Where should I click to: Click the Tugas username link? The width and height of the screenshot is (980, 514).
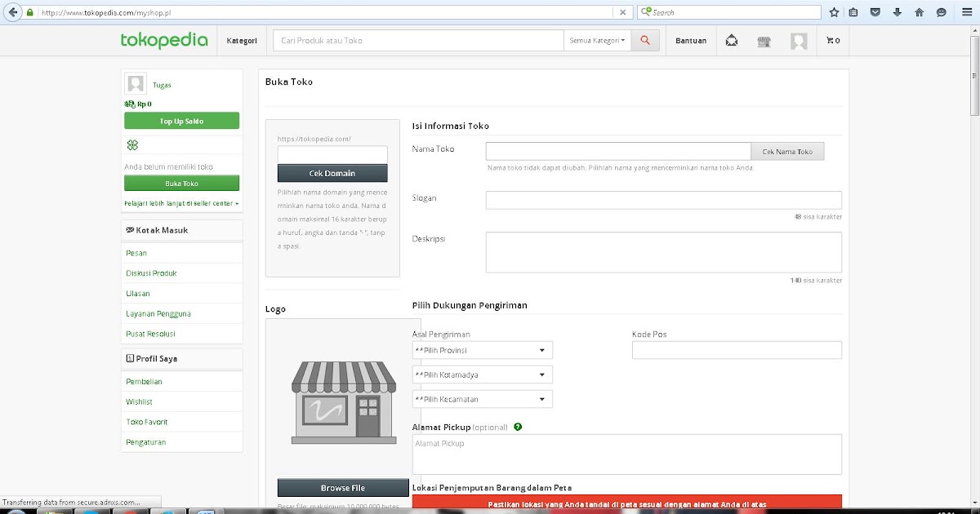pos(162,85)
